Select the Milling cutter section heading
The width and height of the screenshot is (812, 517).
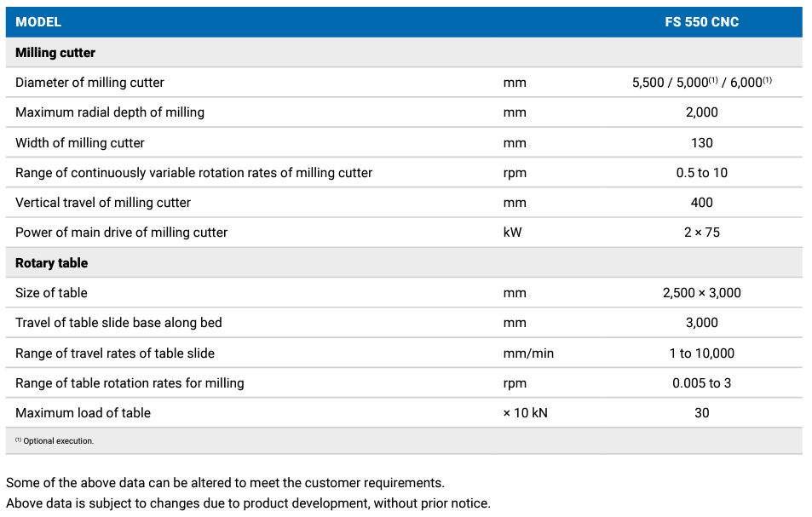[x=55, y=53]
